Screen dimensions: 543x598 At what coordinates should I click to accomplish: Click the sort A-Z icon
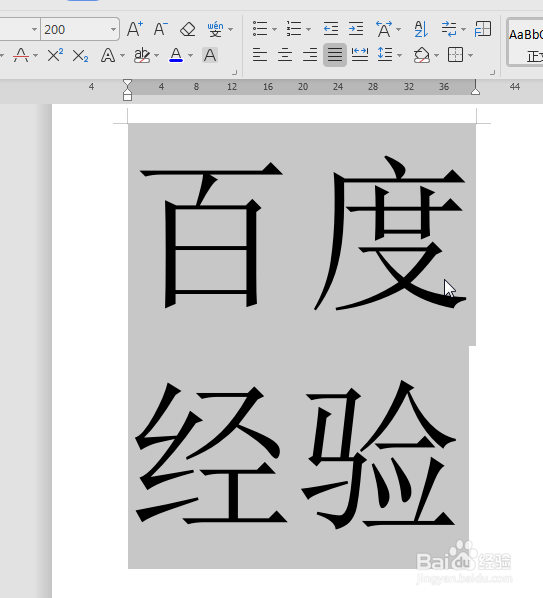pos(421,29)
